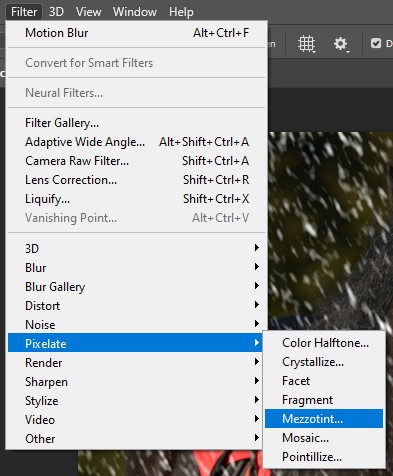Open the gear settings icon in options bar
The width and height of the screenshot is (393, 476).
click(x=341, y=44)
